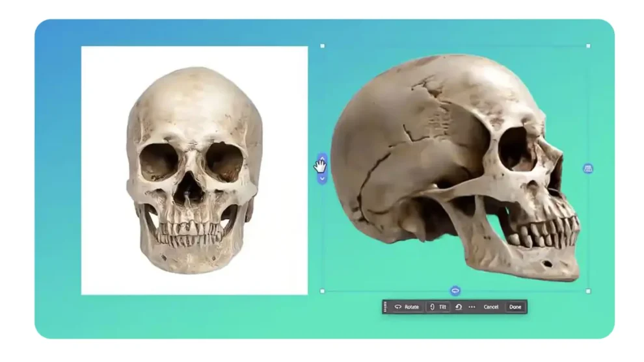This screenshot has width=644, height=362.
Task: Click the rotate icon beside the Rotate label
Action: click(x=397, y=307)
